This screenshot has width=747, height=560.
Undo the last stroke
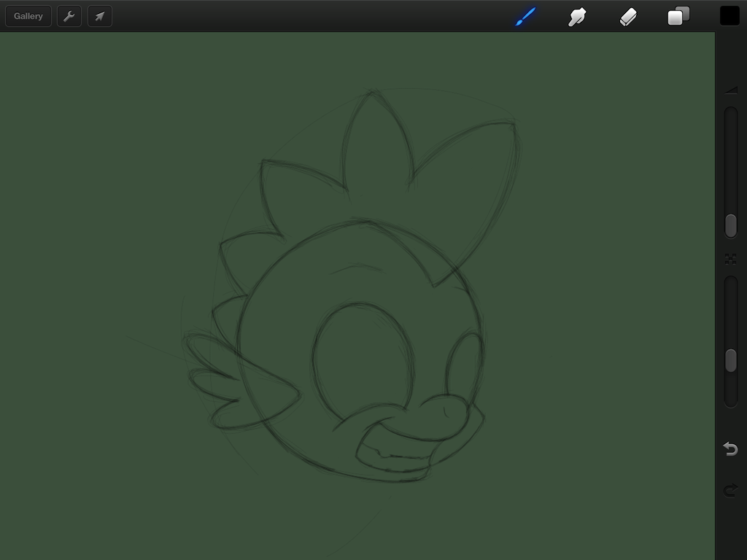(x=730, y=448)
